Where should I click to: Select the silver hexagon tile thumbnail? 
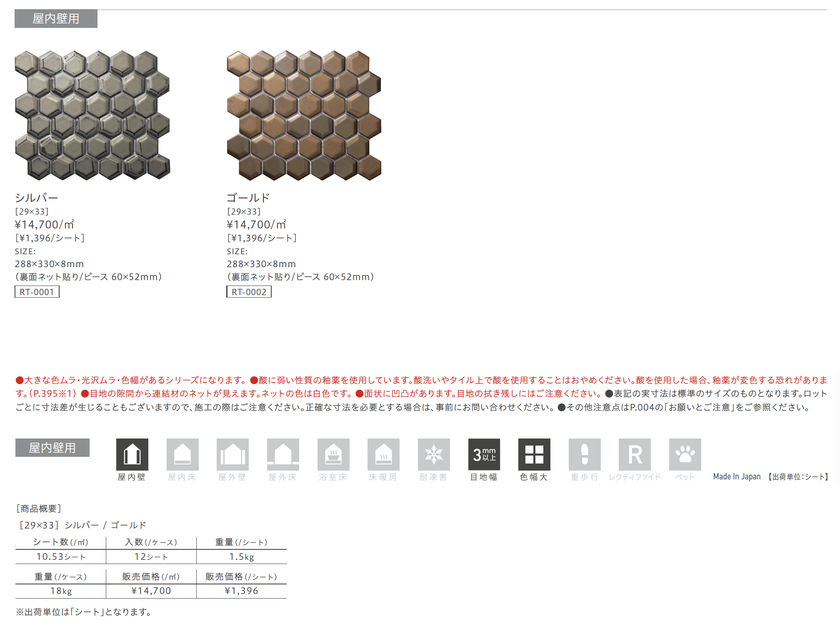click(x=92, y=115)
